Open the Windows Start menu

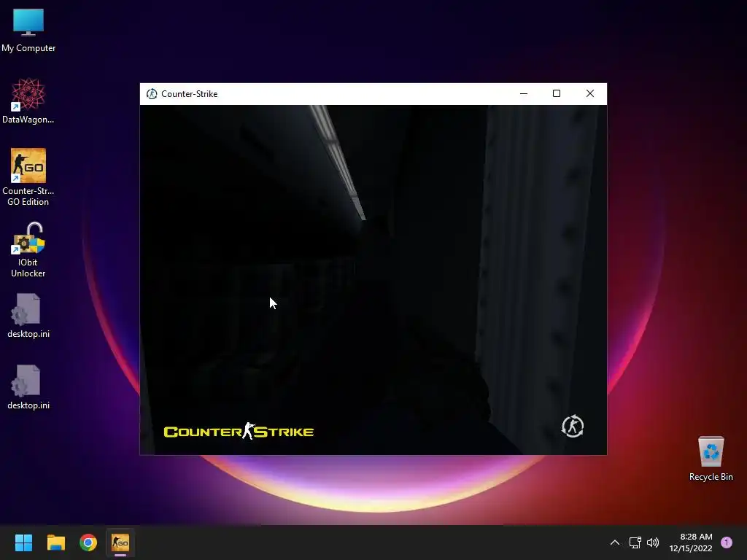click(x=23, y=542)
